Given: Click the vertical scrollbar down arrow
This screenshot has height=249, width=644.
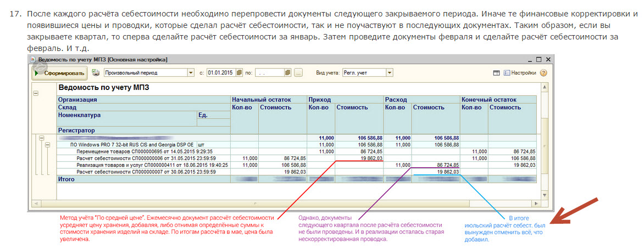Looking at the screenshot, I should click(545, 195).
